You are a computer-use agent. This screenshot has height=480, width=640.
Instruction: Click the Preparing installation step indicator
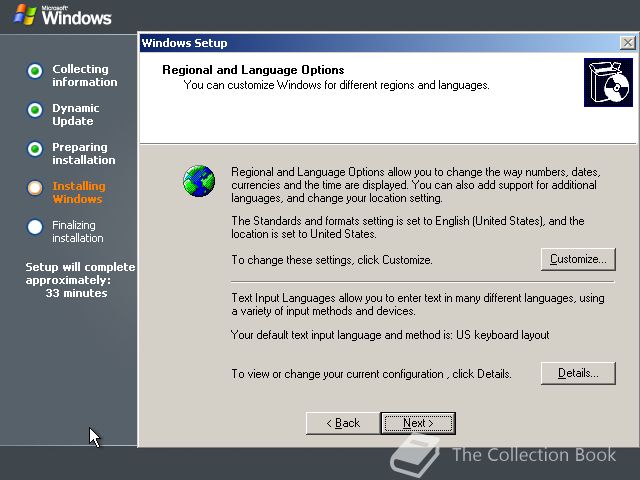click(x=35, y=149)
